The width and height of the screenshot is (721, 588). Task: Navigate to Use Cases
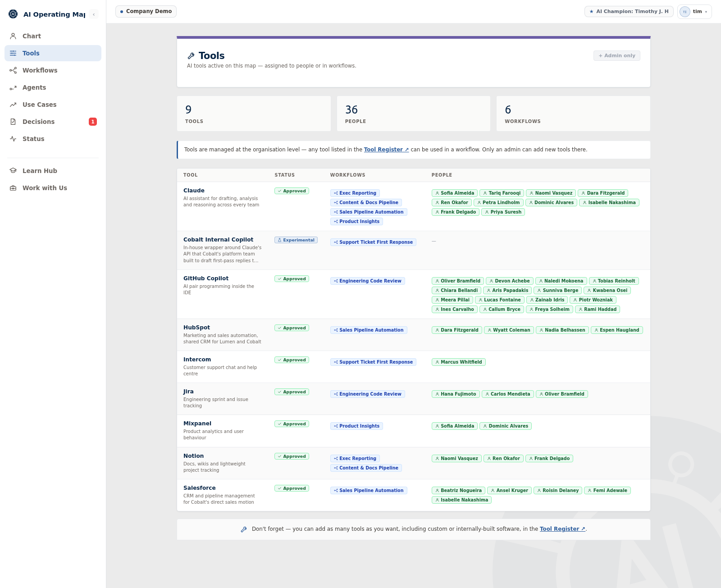coord(53,105)
